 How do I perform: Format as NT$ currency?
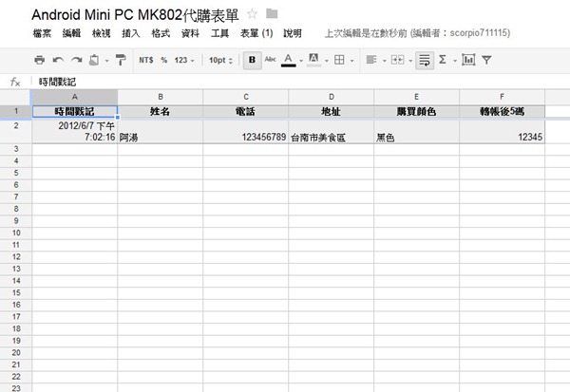(x=145, y=60)
